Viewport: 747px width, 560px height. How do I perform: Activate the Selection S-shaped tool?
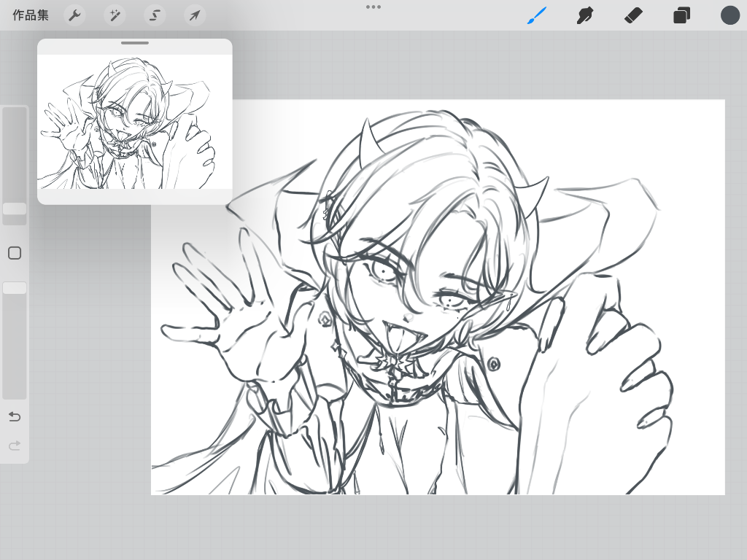point(155,15)
